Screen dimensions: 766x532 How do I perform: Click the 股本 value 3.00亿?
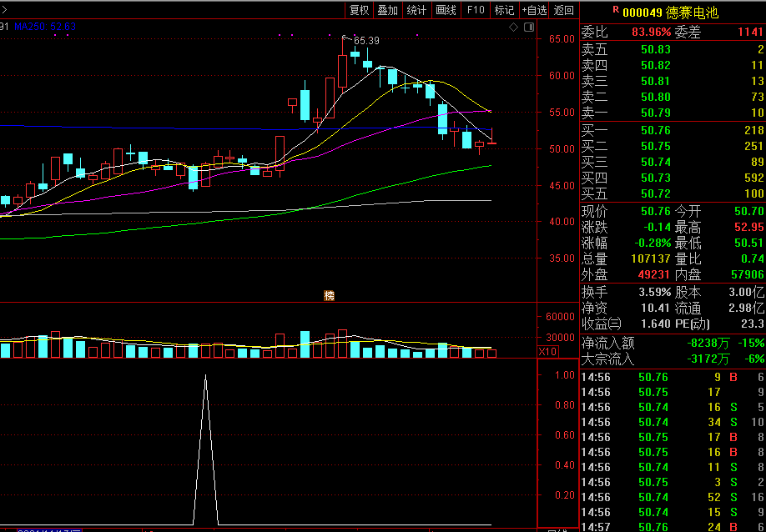[x=748, y=293]
